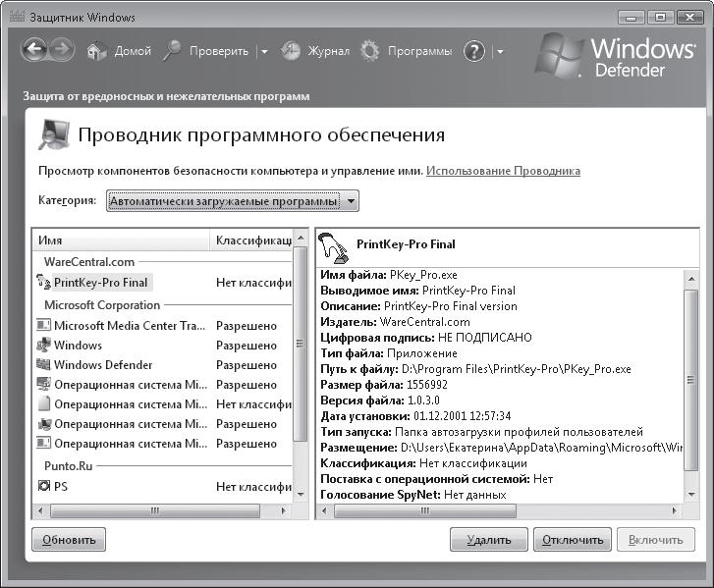714x588 pixels.
Task: Click the help question mark icon
Action: point(475,51)
